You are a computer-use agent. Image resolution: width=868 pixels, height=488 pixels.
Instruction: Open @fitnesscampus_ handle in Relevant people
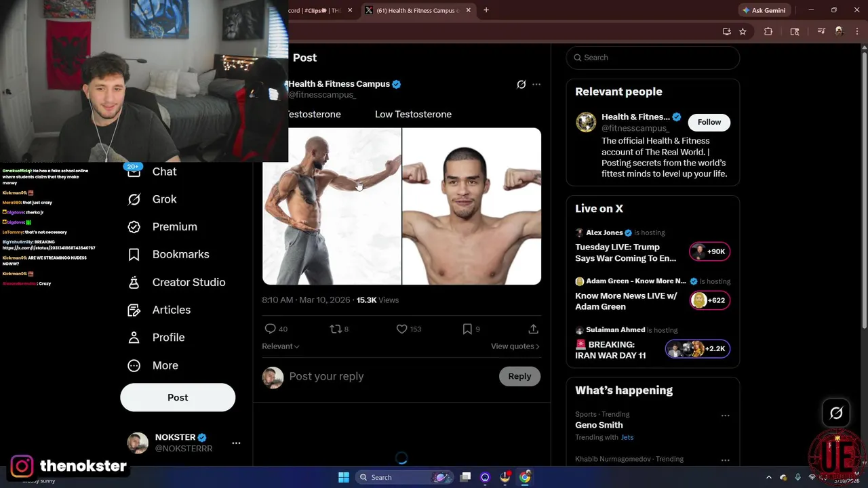pyautogui.click(x=635, y=128)
